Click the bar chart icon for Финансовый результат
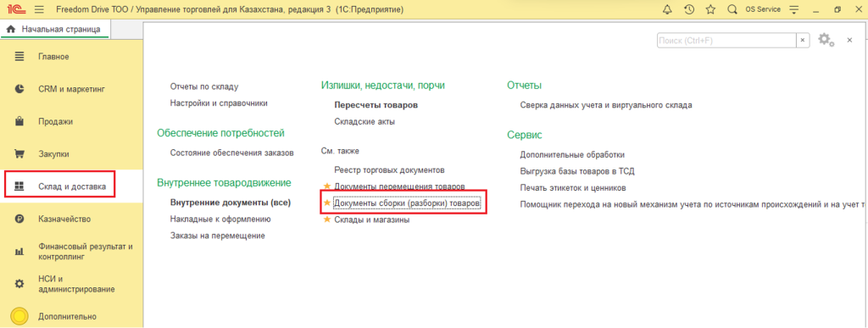The image size is (868, 328). click(19, 252)
